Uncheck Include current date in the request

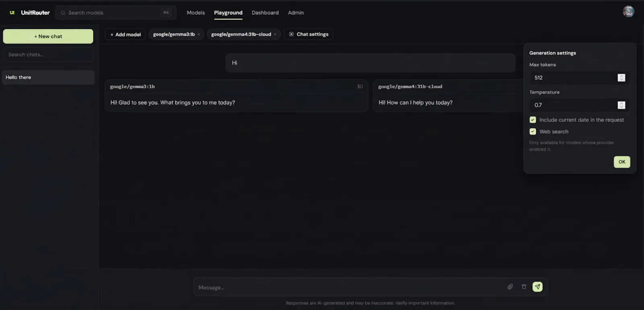(533, 120)
